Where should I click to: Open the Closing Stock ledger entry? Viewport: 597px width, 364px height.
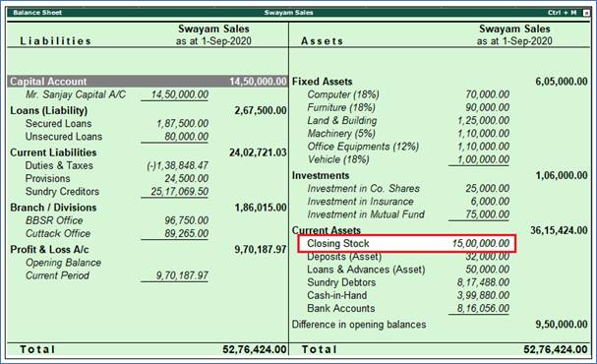(406, 243)
